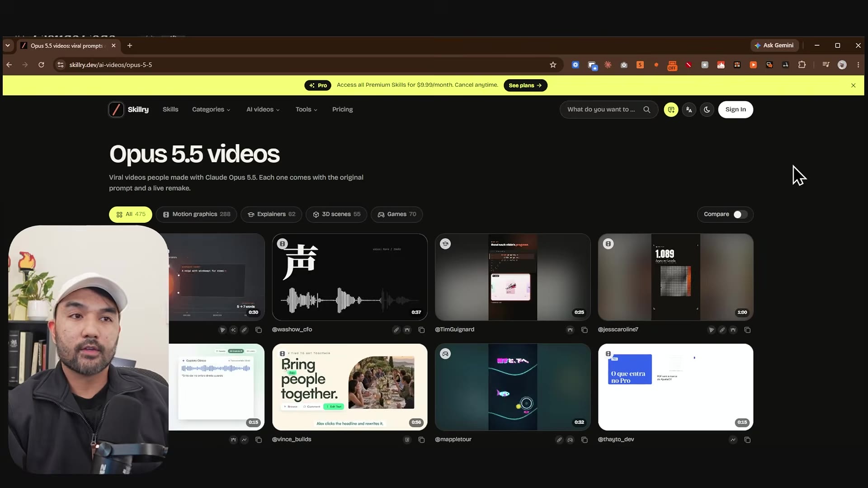Open a new browser tab
Viewport: 868px width, 488px height.
pos(130,45)
